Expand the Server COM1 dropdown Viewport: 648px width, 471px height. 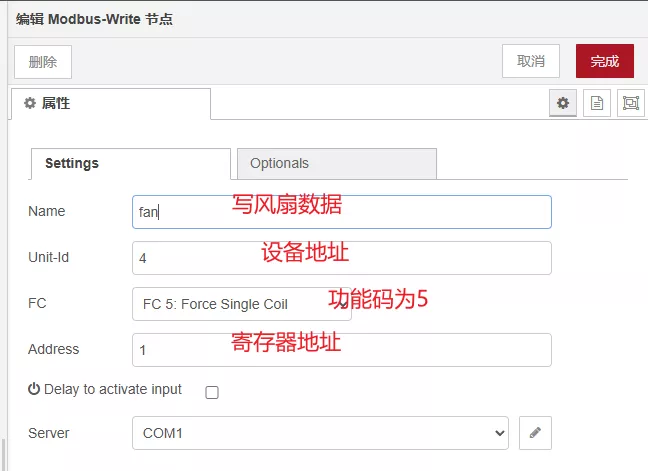click(320, 433)
